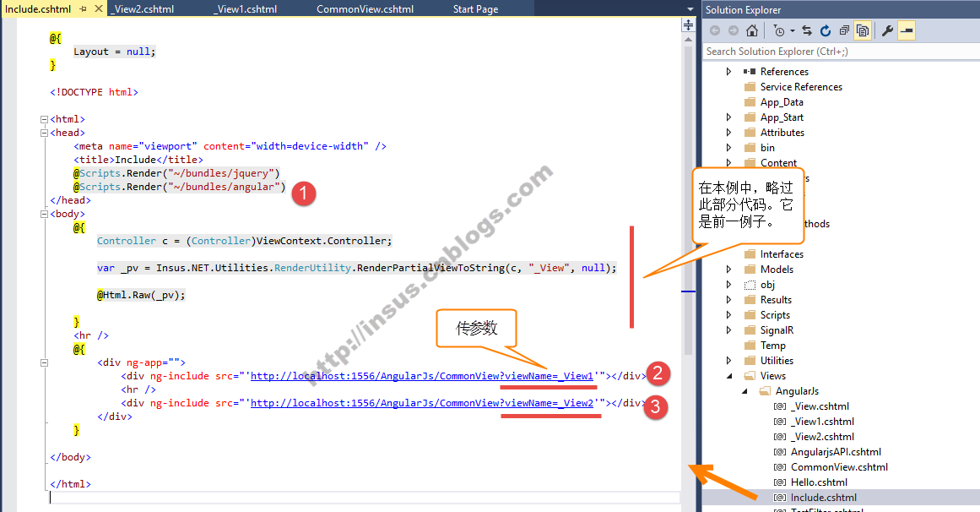The height and width of the screenshot is (512, 980).
Task: Click Sync with Active Document icon
Action: click(x=807, y=30)
